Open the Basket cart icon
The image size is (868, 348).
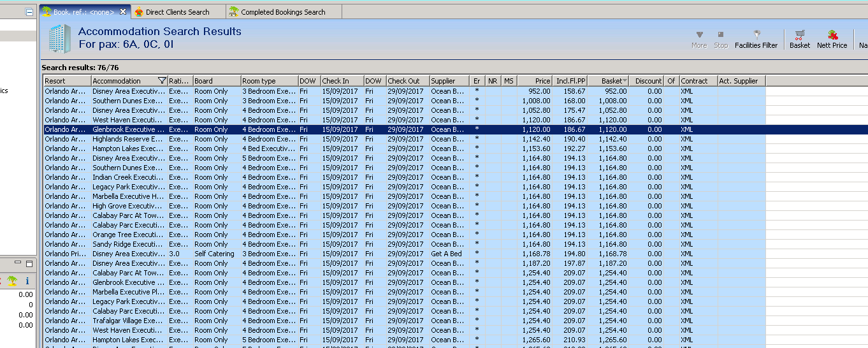click(x=799, y=35)
